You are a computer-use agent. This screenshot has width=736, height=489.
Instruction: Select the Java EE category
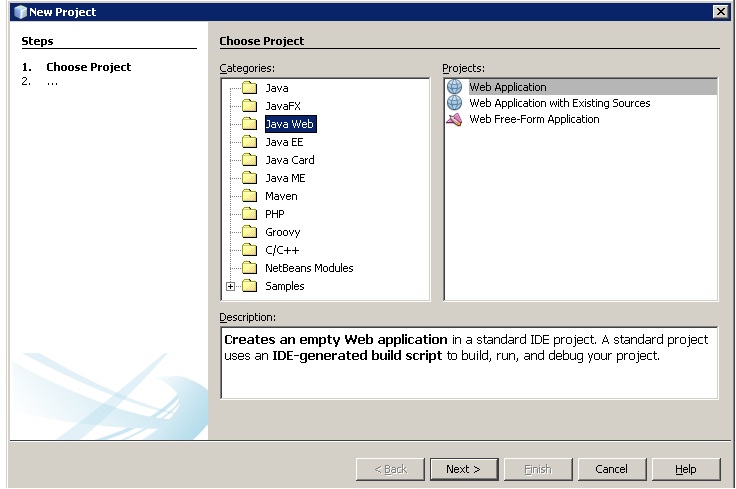tap(284, 142)
